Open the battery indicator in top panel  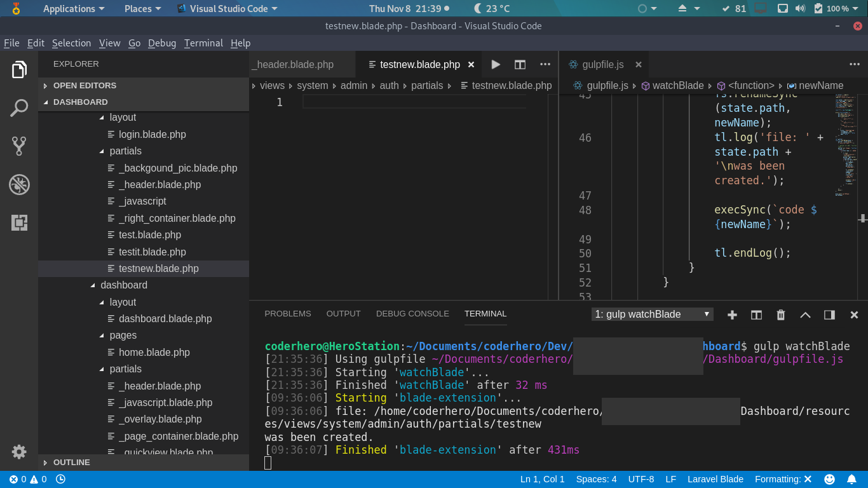click(x=835, y=8)
